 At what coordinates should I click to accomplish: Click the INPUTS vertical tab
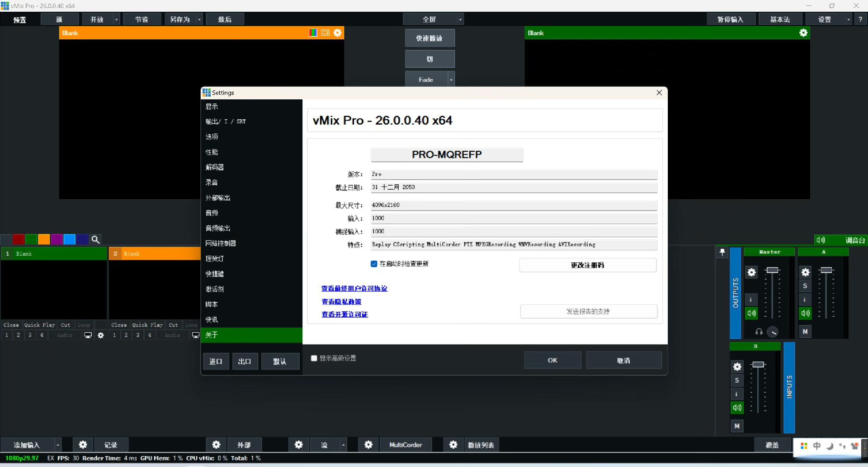tap(789, 387)
